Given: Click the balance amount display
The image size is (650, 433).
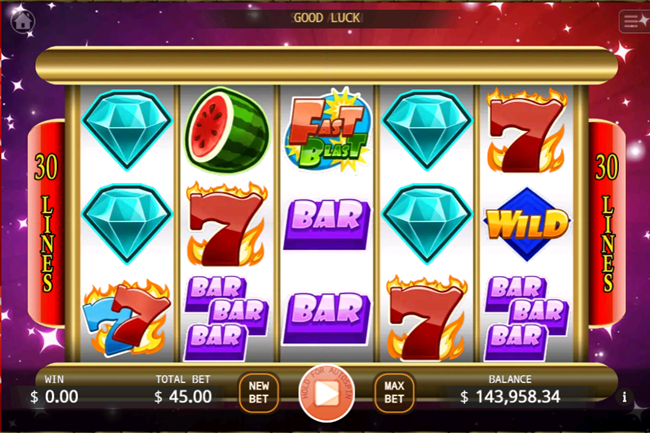Looking at the screenshot, I should (x=510, y=397).
